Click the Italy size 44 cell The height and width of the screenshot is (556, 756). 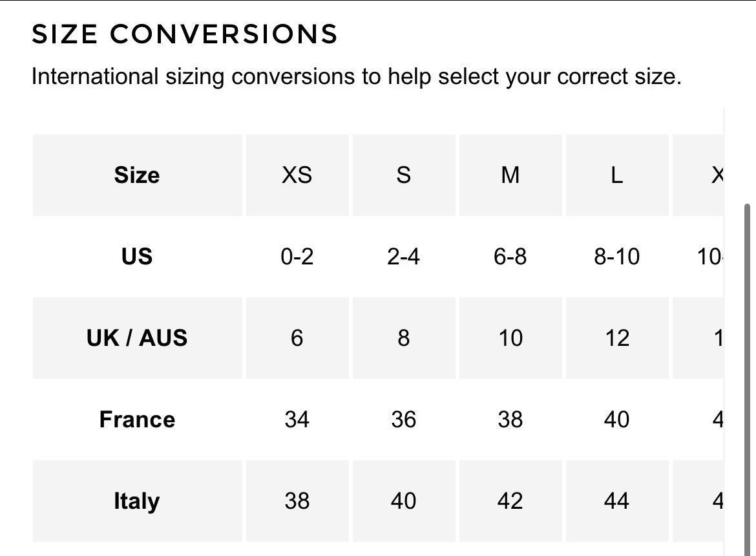[616, 501]
